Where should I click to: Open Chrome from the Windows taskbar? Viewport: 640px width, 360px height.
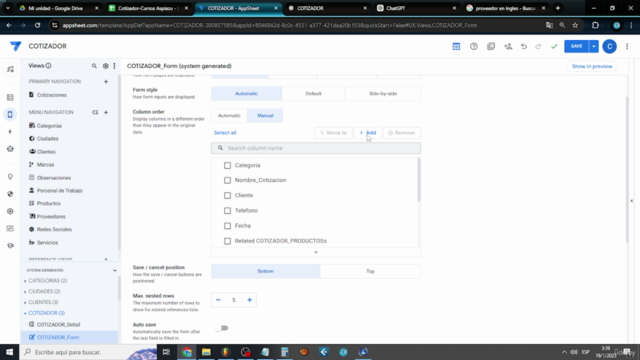pyautogui.click(x=187, y=352)
